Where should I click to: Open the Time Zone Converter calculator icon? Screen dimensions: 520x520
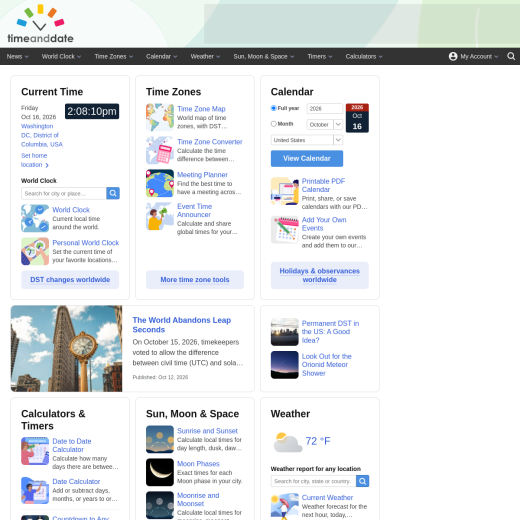[x=160, y=150]
